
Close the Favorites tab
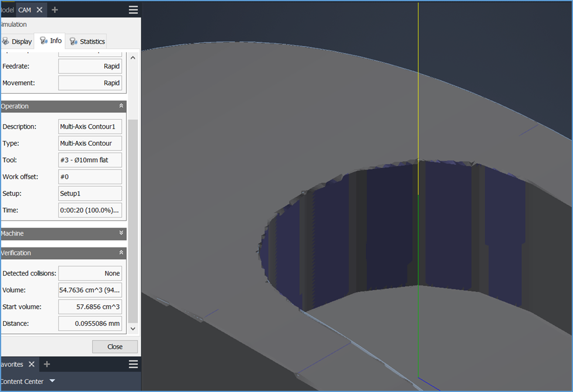[x=32, y=364]
